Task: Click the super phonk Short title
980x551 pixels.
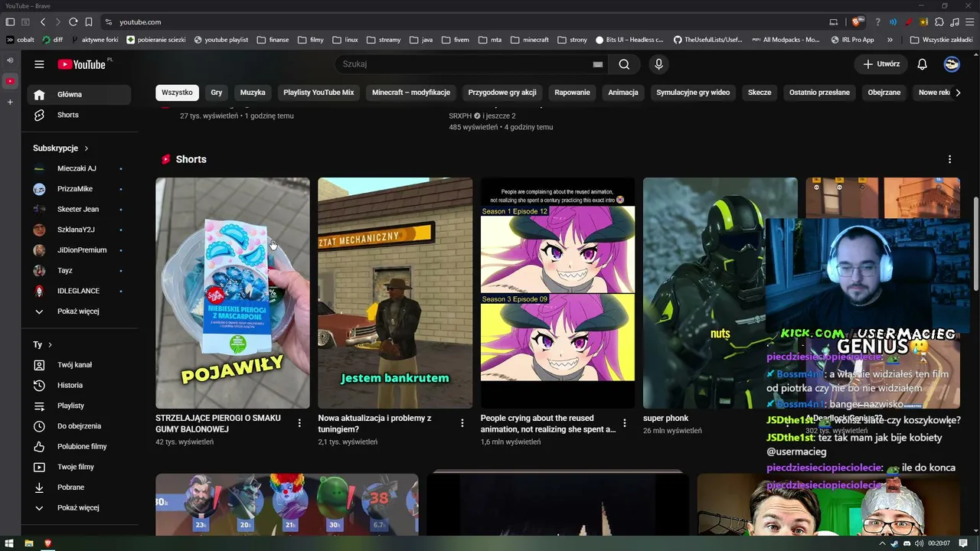Action: pyautogui.click(x=665, y=419)
